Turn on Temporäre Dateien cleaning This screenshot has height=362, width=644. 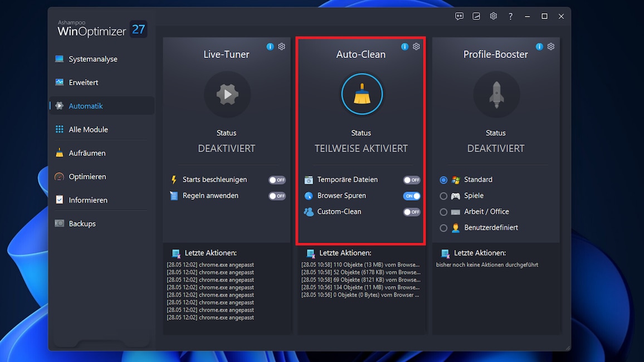tap(412, 180)
